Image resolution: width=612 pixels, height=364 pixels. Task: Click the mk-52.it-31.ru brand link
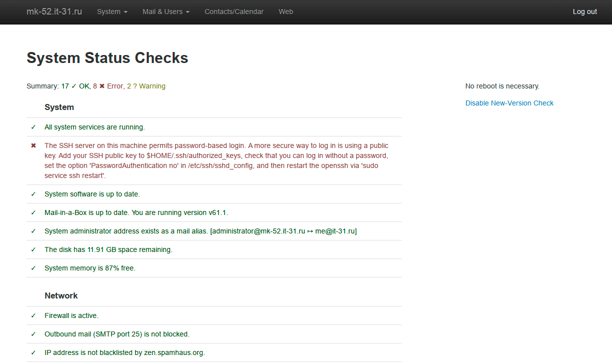point(54,11)
